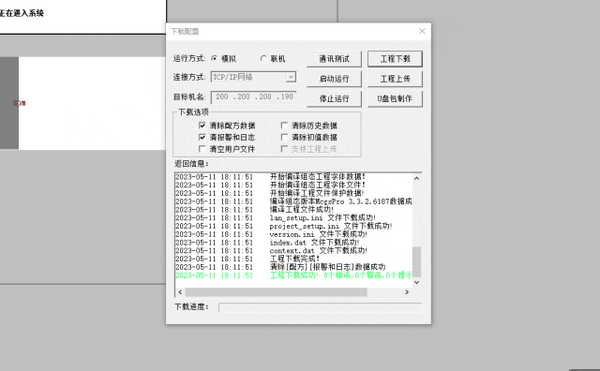Select the 联机 run mode radio button

[263, 59]
